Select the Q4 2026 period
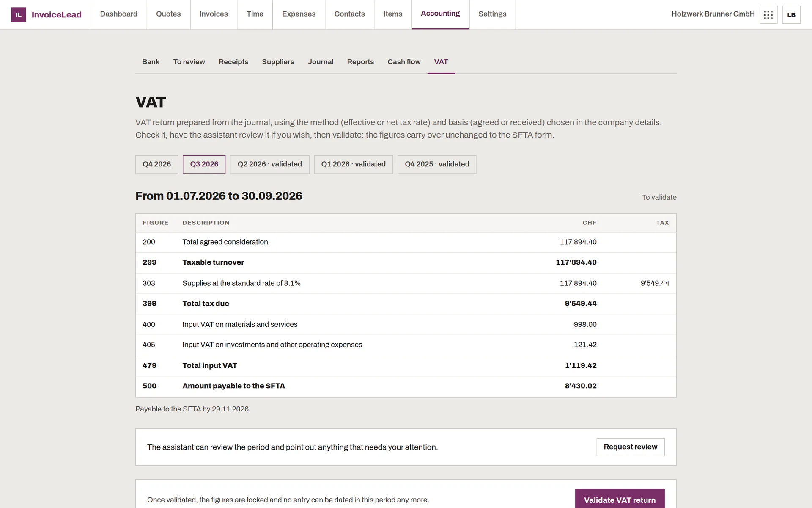The width and height of the screenshot is (812, 508). tap(156, 164)
